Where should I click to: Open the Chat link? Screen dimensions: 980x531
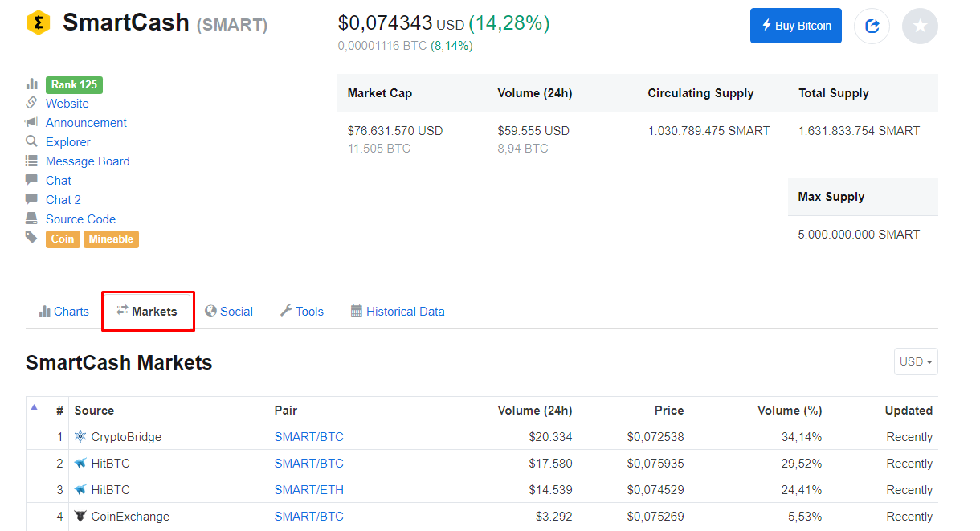(59, 181)
